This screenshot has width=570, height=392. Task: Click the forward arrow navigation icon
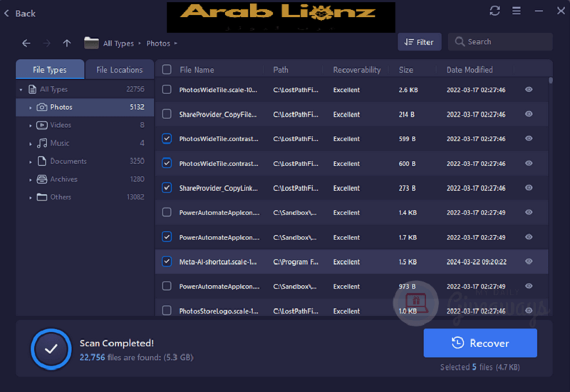(x=46, y=43)
